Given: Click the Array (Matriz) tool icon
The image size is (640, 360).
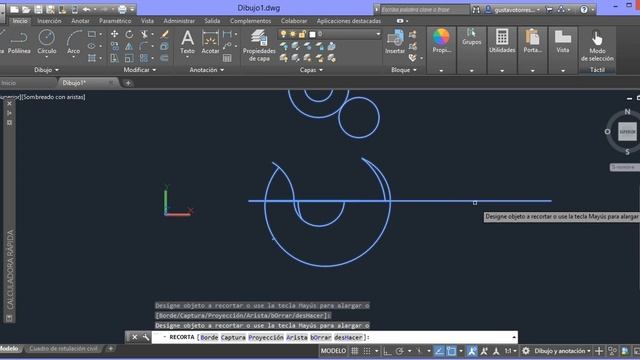Looking at the screenshot, I should pyautogui.click(x=144, y=58).
